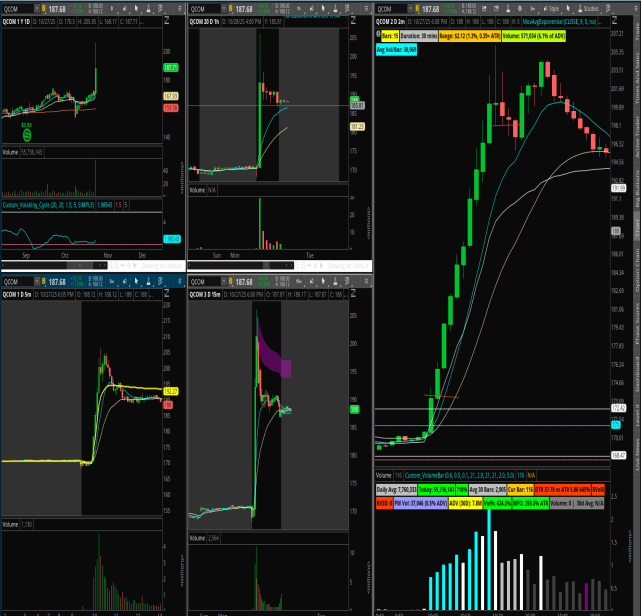Open the patterns icon in the right chart toolbar

coord(608,9)
